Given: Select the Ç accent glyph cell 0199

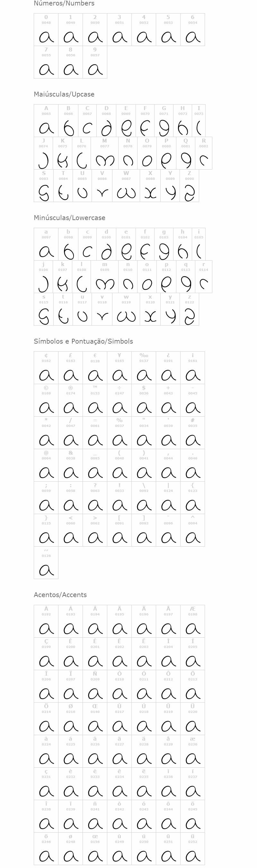Looking at the screenshot, I should (x=46, y=654).
